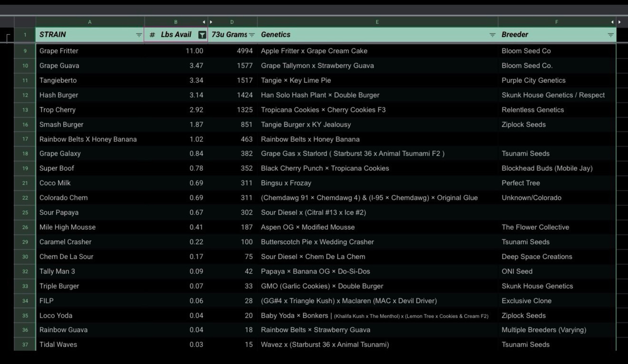Select row 29 header number
Viewport: 628px width, 364px height.
(x=25, y=242)
